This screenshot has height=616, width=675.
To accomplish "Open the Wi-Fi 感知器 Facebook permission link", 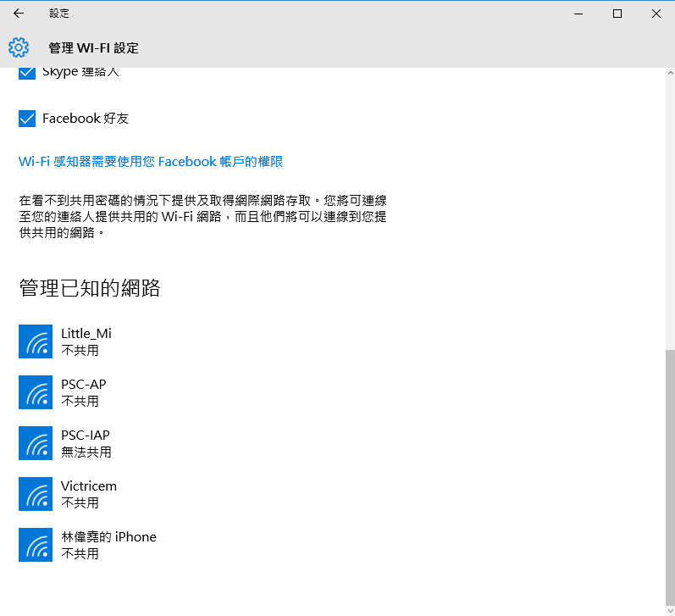I will 151,161.
